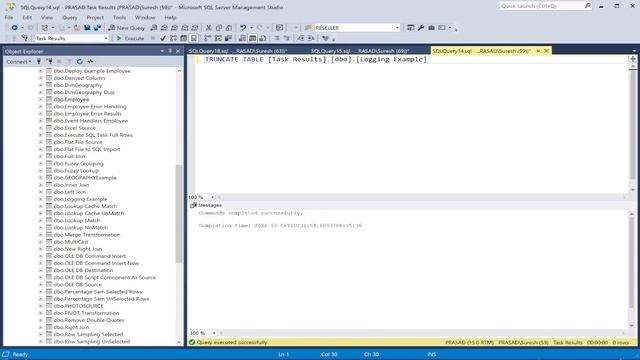Open the Edit menu
The width and height of the screenshot is (640, 360).
[x=27, y=18]
